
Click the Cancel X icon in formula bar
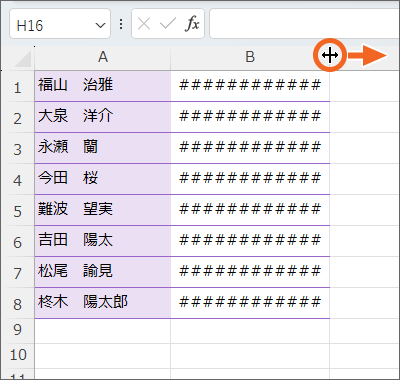[144, 24]
